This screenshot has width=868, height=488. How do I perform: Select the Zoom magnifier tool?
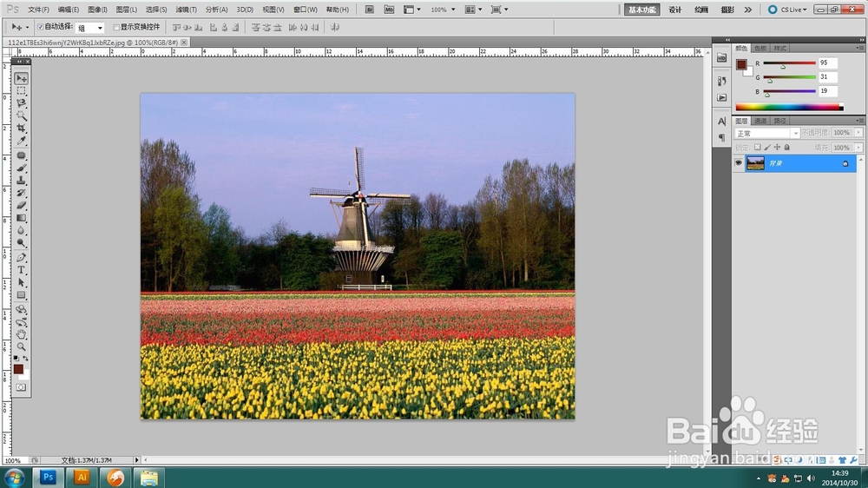[x=21, y=346]
